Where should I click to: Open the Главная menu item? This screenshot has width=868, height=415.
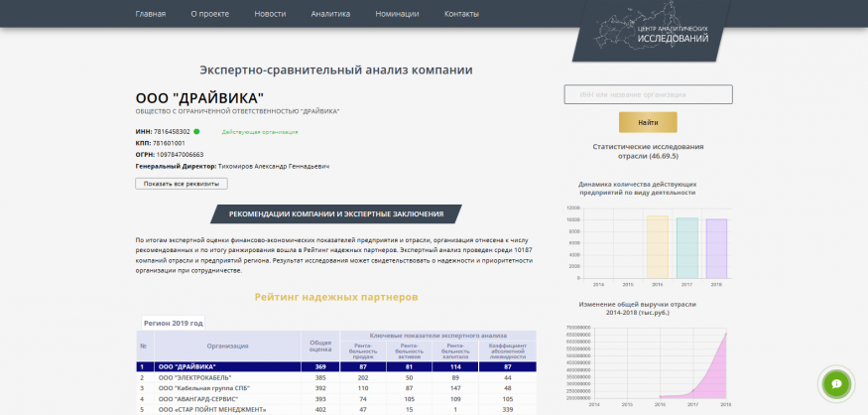pos(151,14)
